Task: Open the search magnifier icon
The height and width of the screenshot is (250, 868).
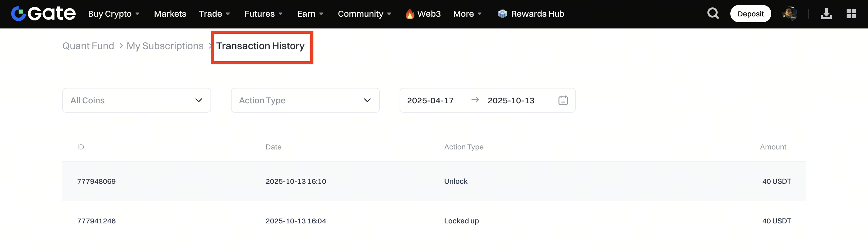Action: click(713, 14)
